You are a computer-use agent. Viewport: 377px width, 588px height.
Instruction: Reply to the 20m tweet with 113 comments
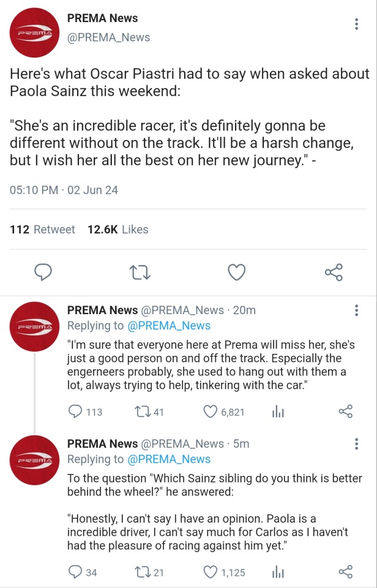(x=76, y=412)
